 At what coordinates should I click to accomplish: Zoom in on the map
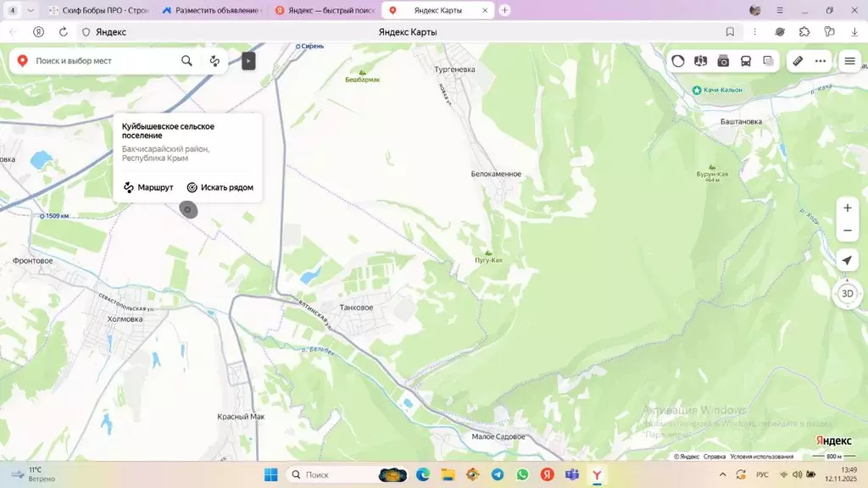coord(847,208)
